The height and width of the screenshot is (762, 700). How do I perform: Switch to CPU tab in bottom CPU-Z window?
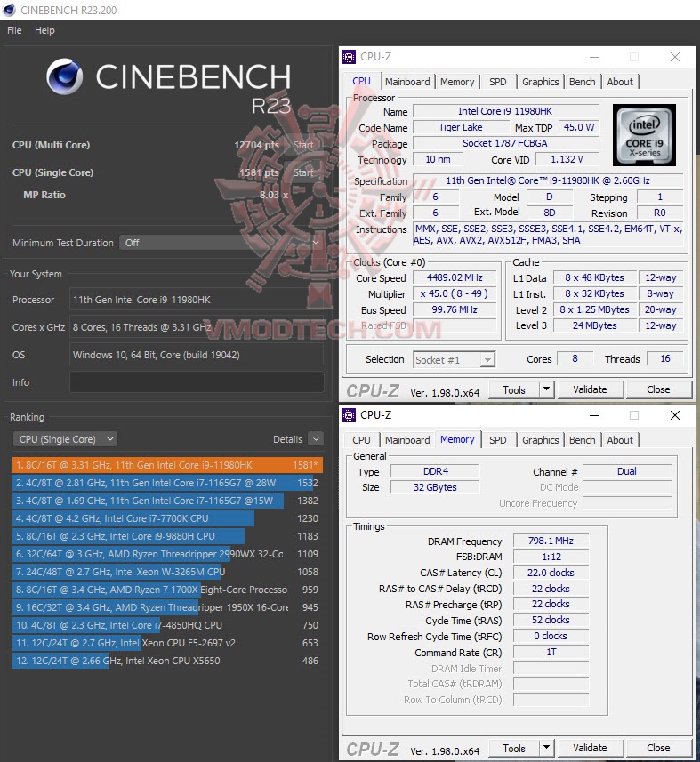click(x=361, y=440)
